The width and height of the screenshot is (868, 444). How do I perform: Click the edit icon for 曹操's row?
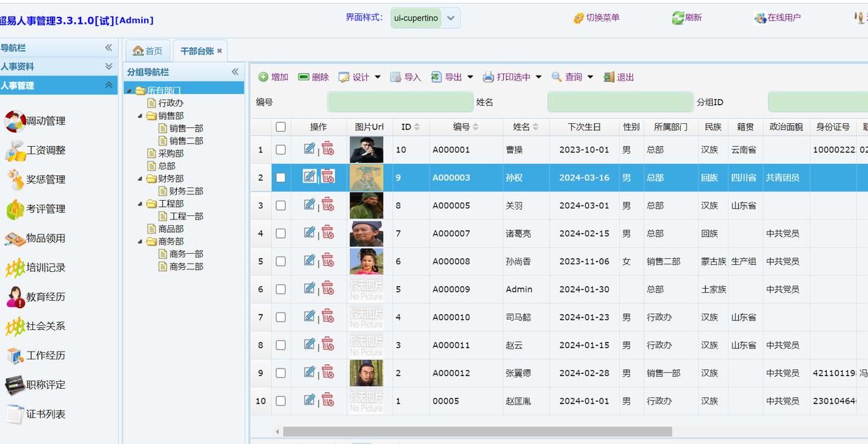click(310, 148)
